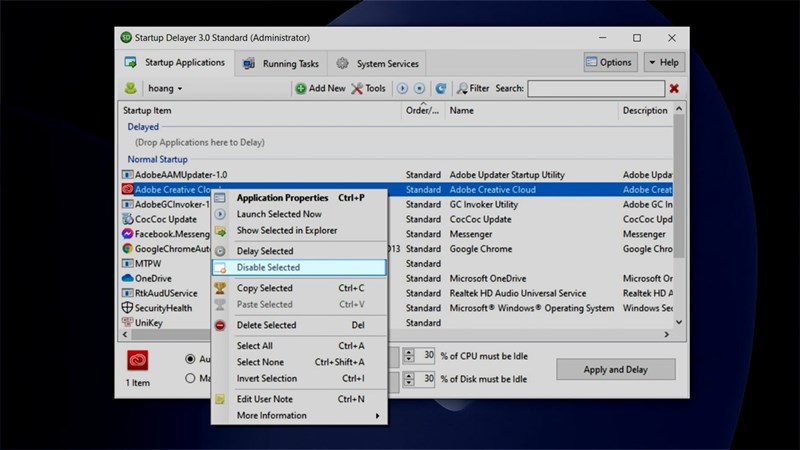Select the AdobeAAMUpdater-1.0 row

396,174
